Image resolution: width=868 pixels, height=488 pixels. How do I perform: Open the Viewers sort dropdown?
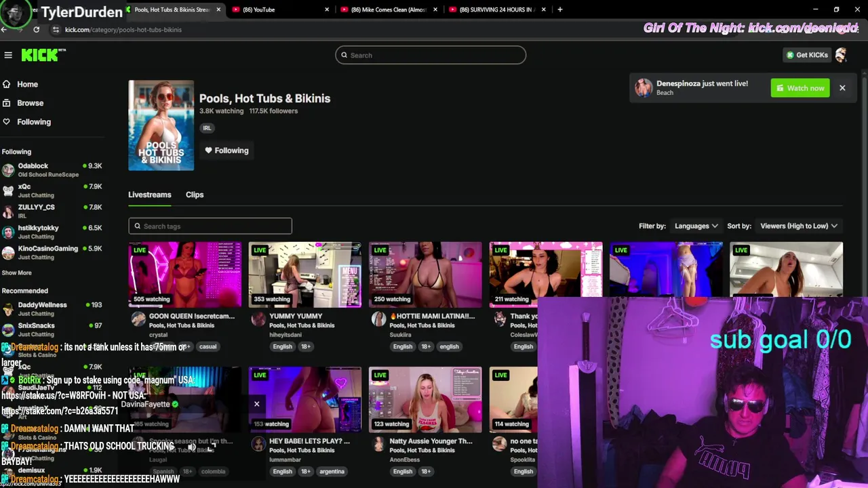click(x=799, y=226)
